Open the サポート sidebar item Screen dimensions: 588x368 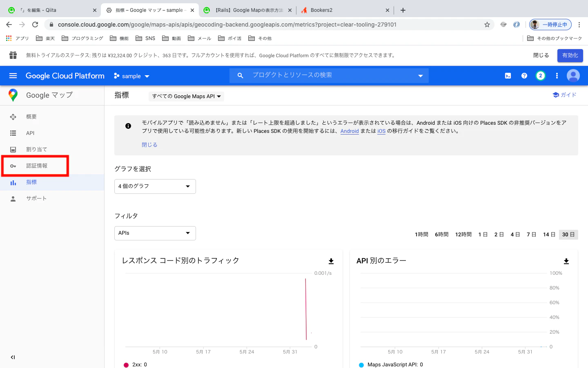pyautogui.click(x=52, y=199)
